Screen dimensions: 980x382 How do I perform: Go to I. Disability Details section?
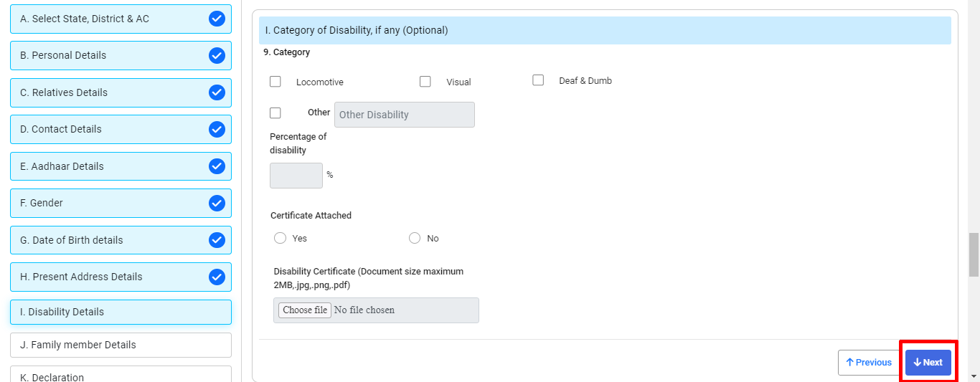pos(121,312)
